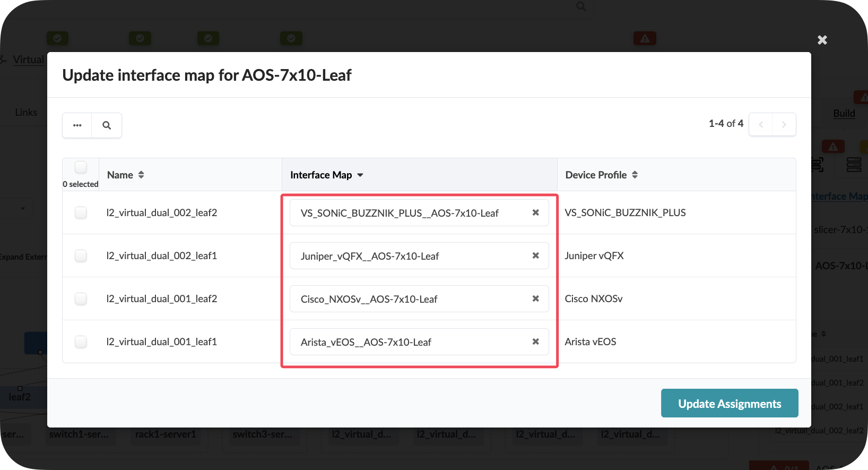
Task: Select checkbox for l2_virtual_dual_001_leaf2 row
Action: 81,299
